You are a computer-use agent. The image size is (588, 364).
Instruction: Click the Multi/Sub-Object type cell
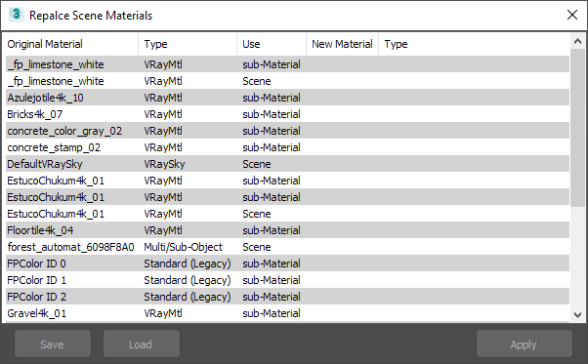click(x=183, y=247)
